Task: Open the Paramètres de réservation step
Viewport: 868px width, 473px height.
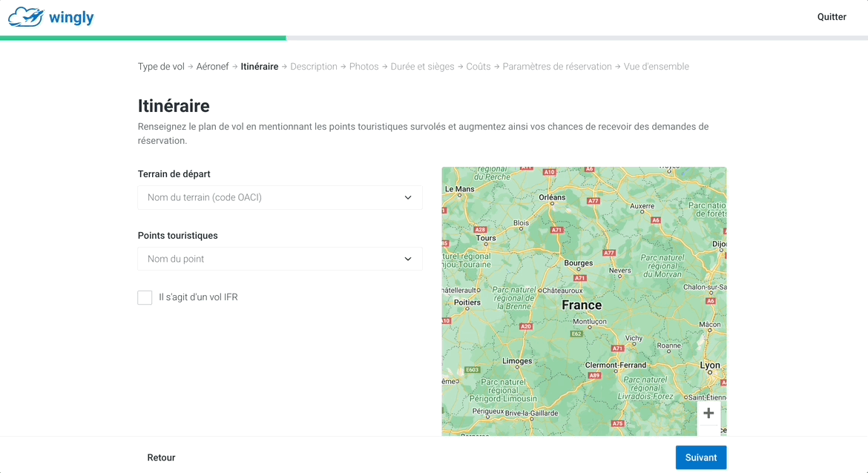Action: 557,67
